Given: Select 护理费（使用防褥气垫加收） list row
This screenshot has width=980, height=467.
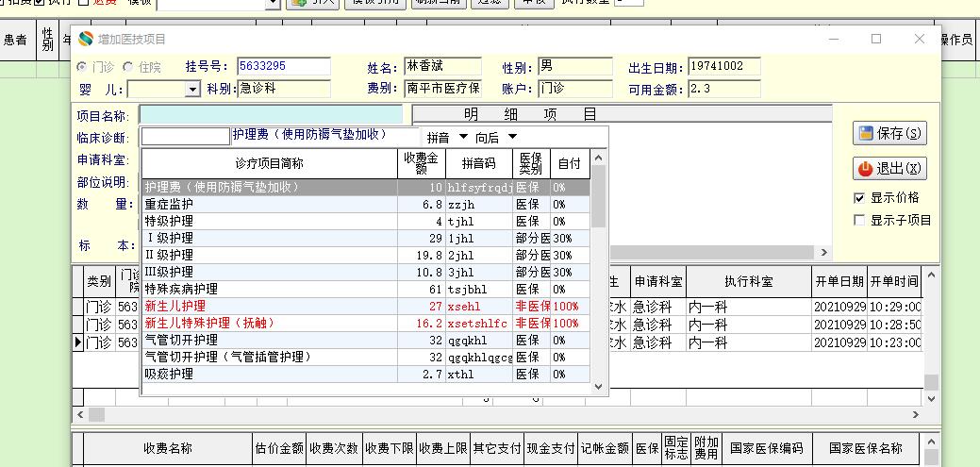Looking at the screenshot, I should point(366,187).
